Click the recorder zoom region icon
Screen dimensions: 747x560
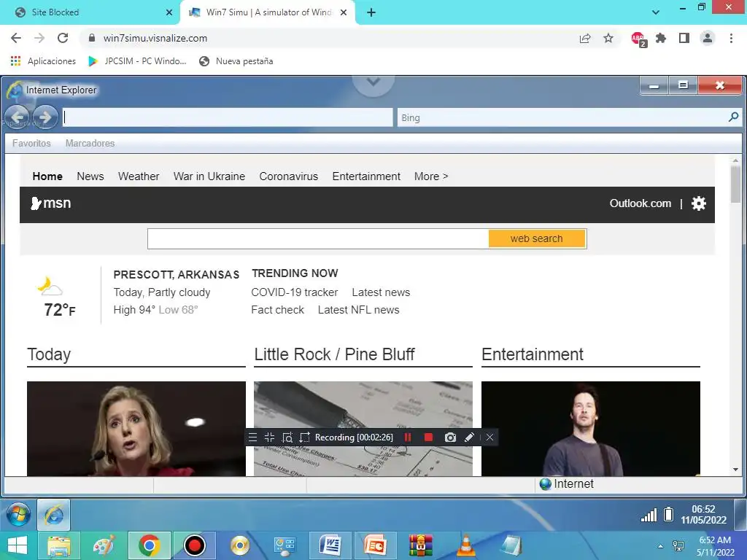coord(287,437)
